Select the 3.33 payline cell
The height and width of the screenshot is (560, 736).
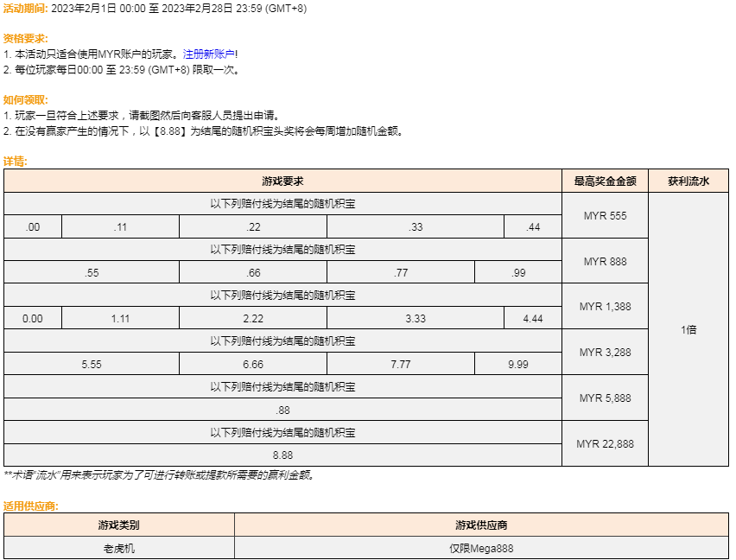(416, 319)
